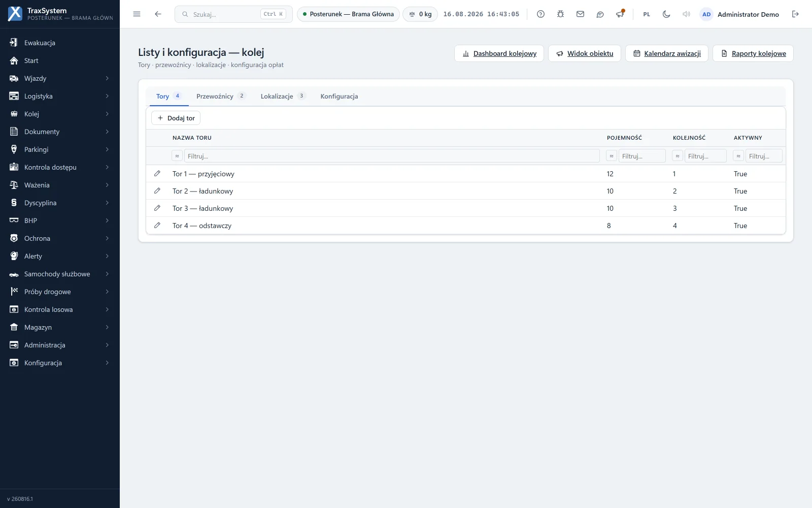812x508 pixels.
Task: Toggle the sound speaker icon
Action: 686,14
